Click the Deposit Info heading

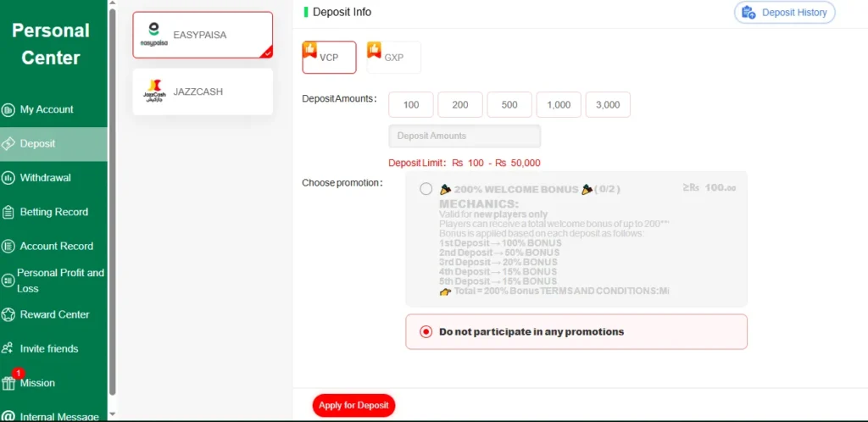tap(342, 12)
